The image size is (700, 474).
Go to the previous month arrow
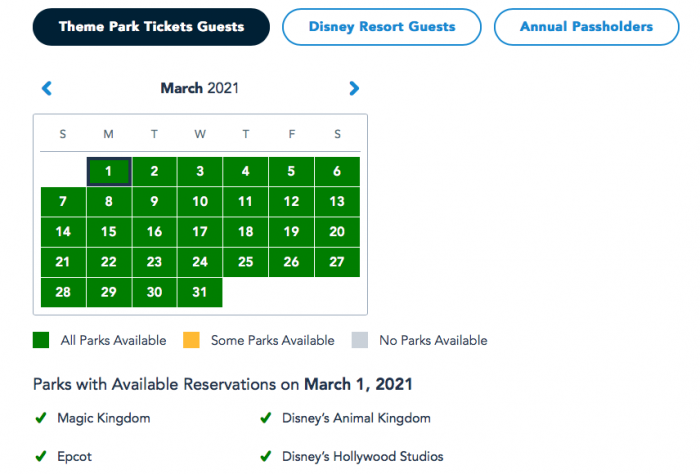point(47,89)
